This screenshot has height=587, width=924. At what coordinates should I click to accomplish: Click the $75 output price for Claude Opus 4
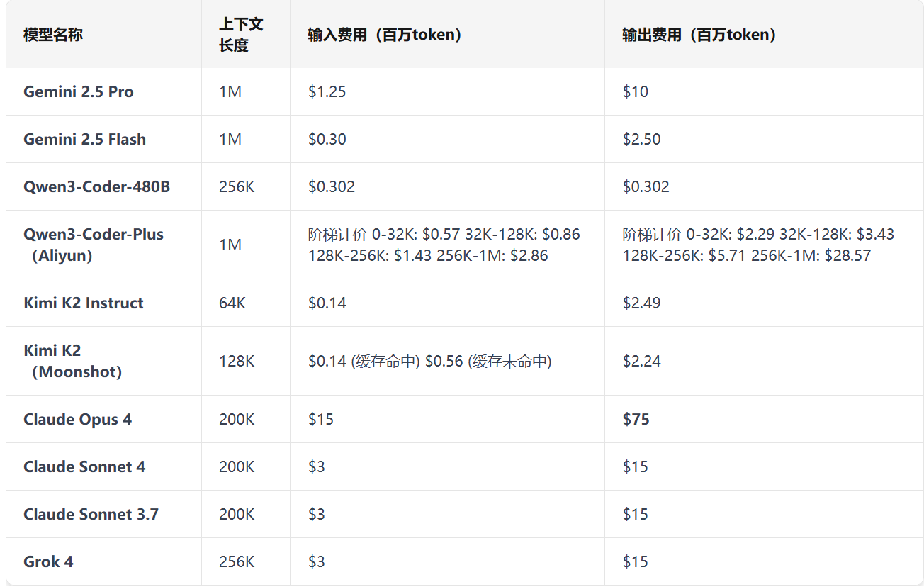tap(636, 419)
